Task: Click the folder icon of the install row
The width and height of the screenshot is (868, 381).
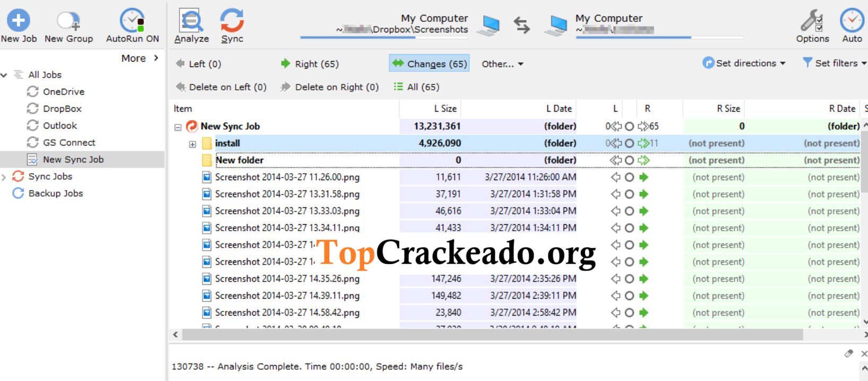Action: pyautogui.click(x=207, y=143)
